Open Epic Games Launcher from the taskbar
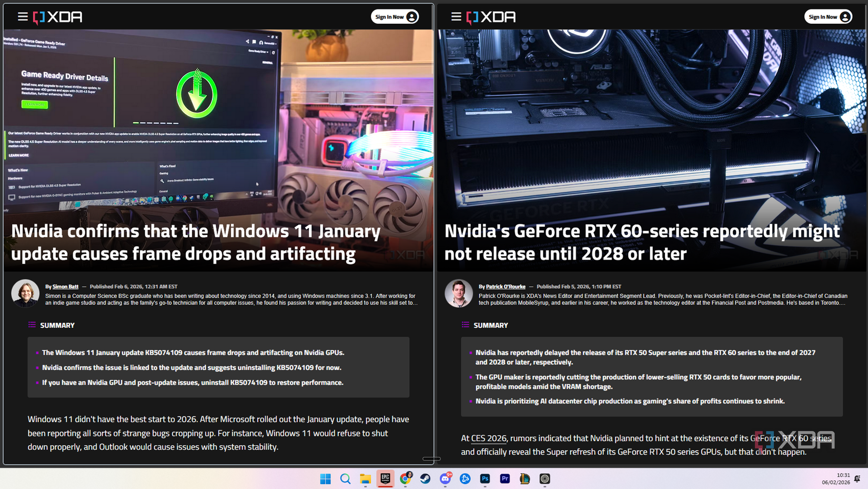868x489 pixels. click(385, 478)
